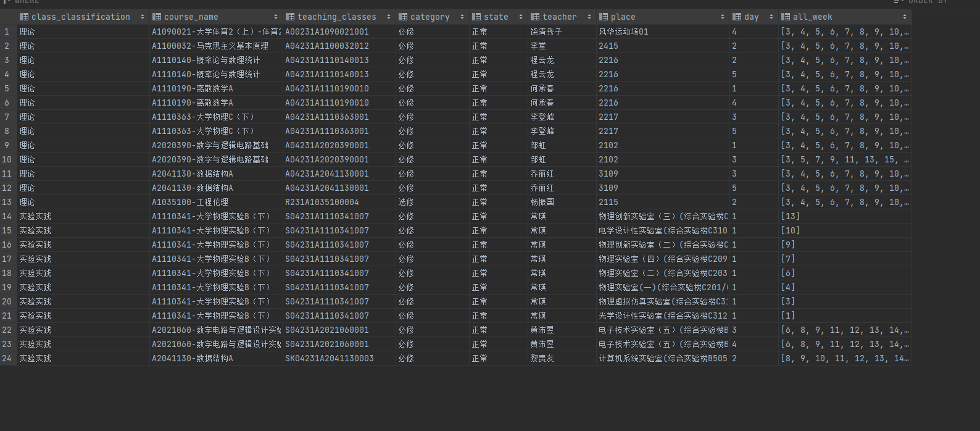Viewport: 980px width, 431px height.
Task: Toggle sort arrows on course_name column
Action: [276, 17]
